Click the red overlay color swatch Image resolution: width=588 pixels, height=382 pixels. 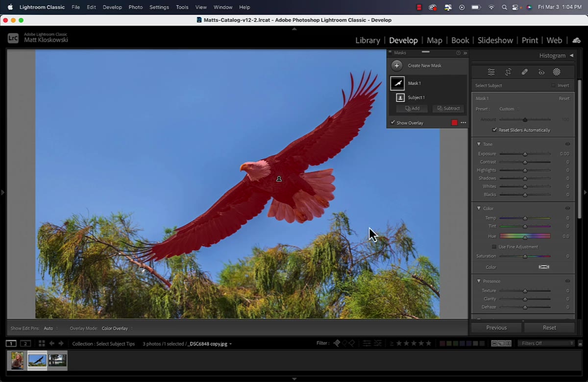454,123
